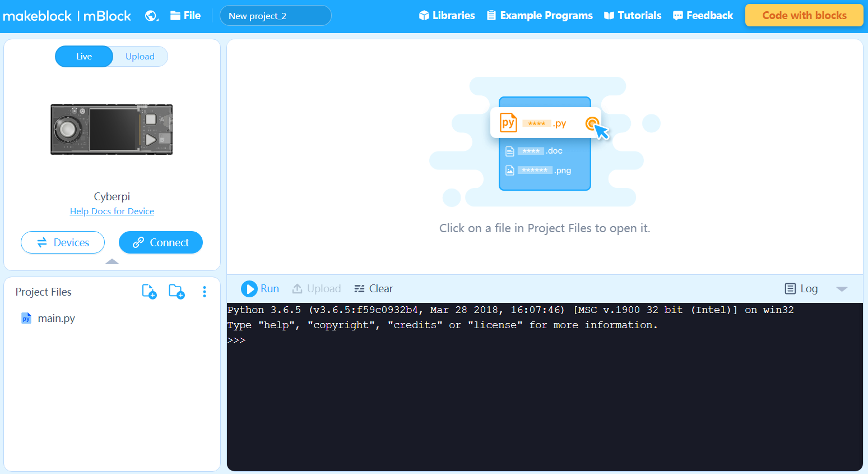Open the Log view
The image size is (868, 474).
tap(801, 289)
